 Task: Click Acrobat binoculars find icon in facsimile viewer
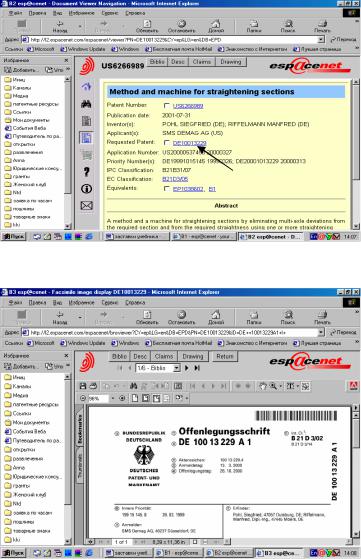pyautogui.click(x=134, y=386)
